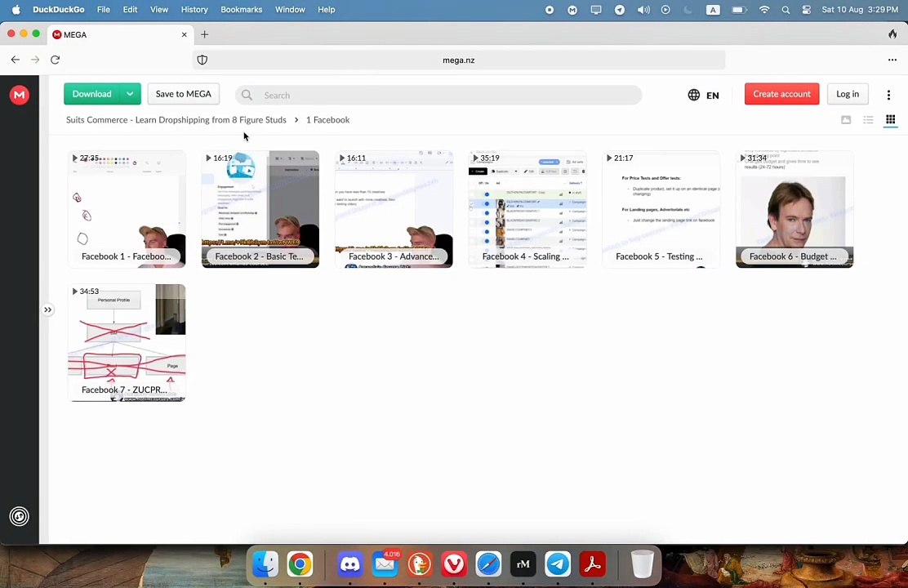Image resolution: width=908 pixels, height=588 pixels.
Task: Open Facebook 4 - Scaling video
Action: (x=527, y=209)
